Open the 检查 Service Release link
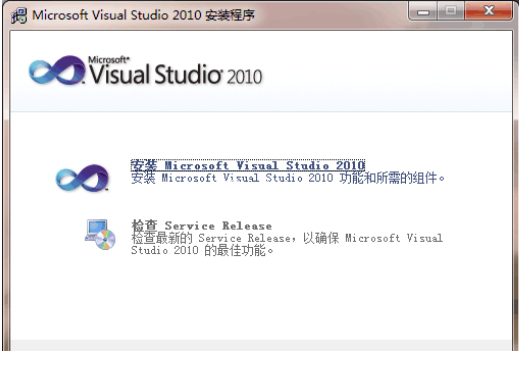 pyautogui.click(x=201, y=225)
